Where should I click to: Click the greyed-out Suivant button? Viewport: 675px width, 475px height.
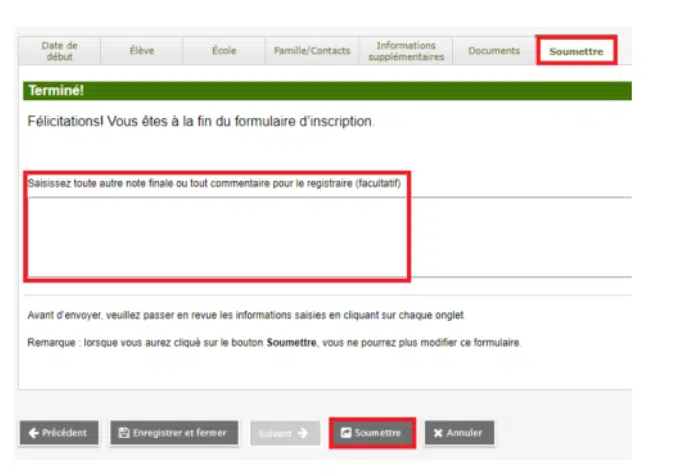point(285,433)
